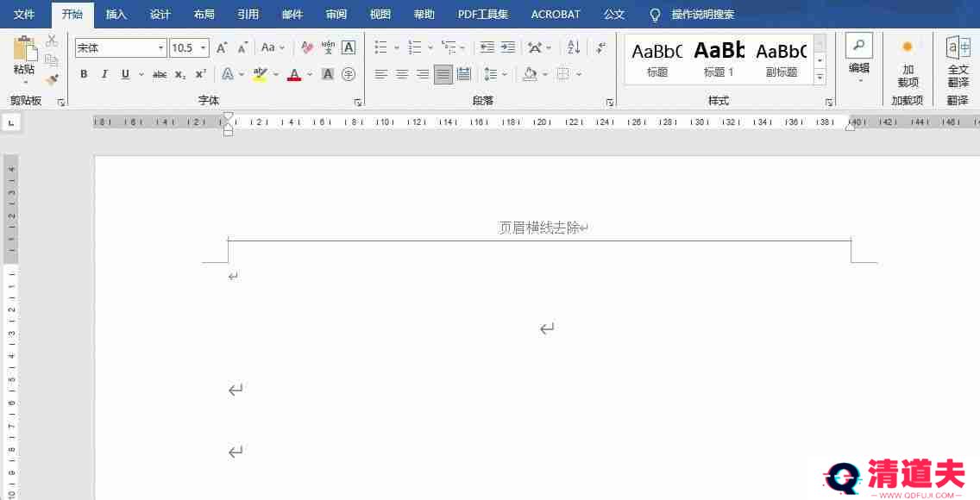The image size is (980, 500).
Task: Expand borders dropdown arrow
Action: click(x=579, y=74)
